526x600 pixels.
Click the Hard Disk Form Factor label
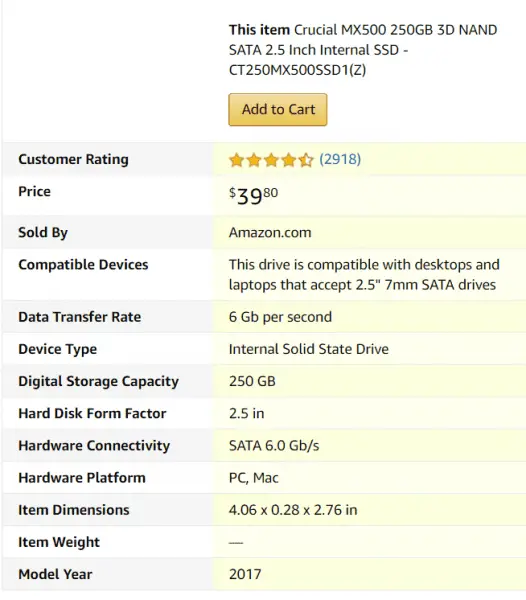coord(92,413)
